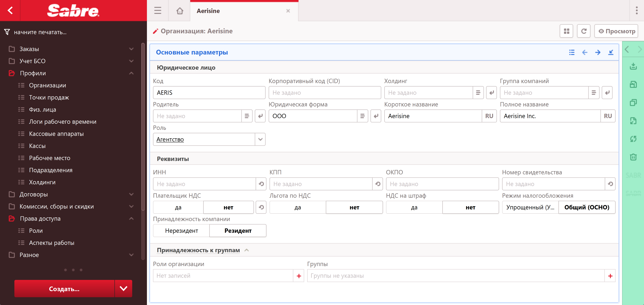
Task: Click the list icon in Холдинг field
Action: pyautogui.click(x=478, y=93)
